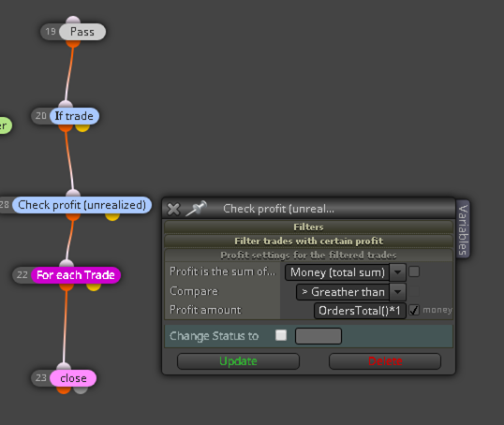
Task: Click the Profit amount label
Action: point(205,310)
